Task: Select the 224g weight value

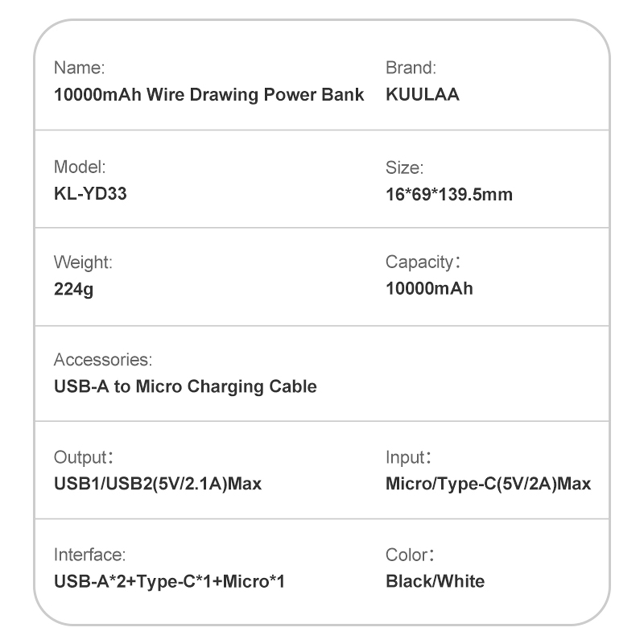Action: coord(74,289)
